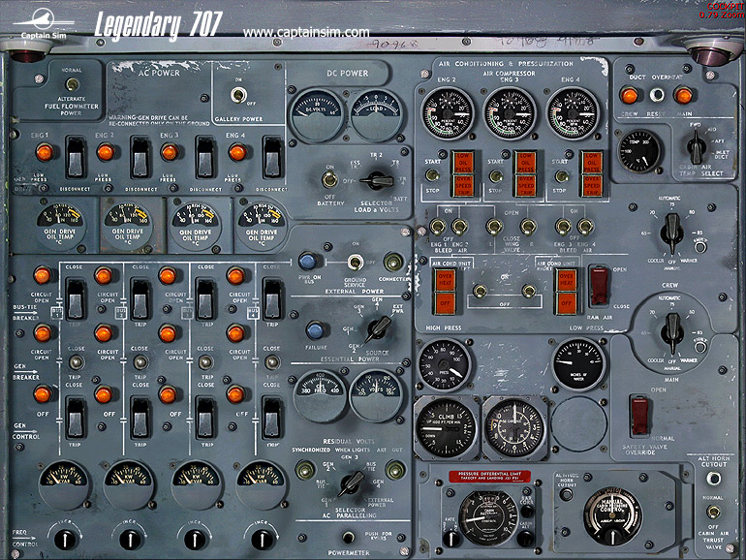
Task: Click the third KW/KVAR power meter
Action: click(196, 483)
